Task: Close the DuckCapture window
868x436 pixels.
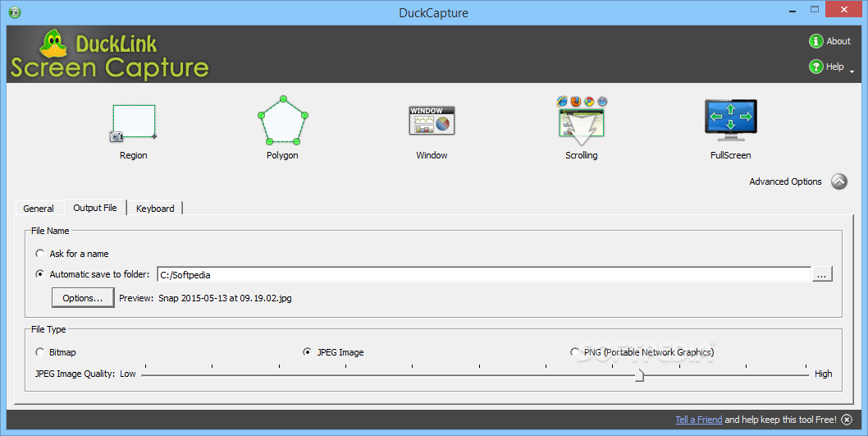Action: click(844, 9)
